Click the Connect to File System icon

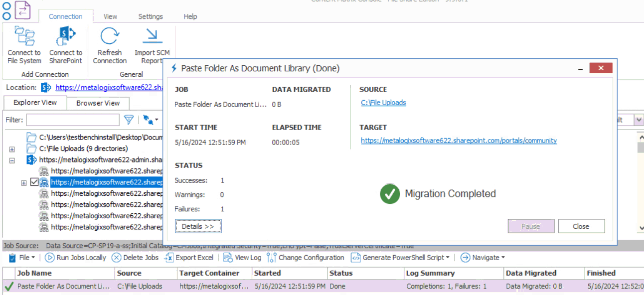(x=24, y=36)
